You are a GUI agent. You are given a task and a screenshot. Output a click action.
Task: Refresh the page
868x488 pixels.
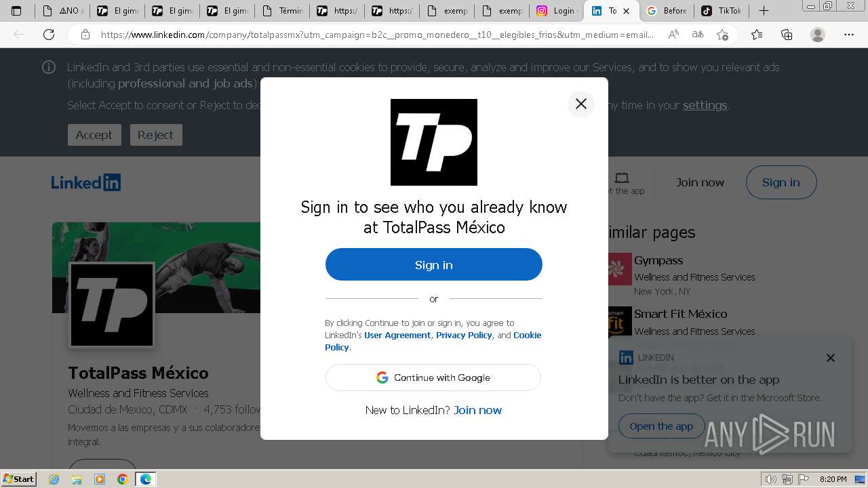pyautogui.click(x=49, y=35)
